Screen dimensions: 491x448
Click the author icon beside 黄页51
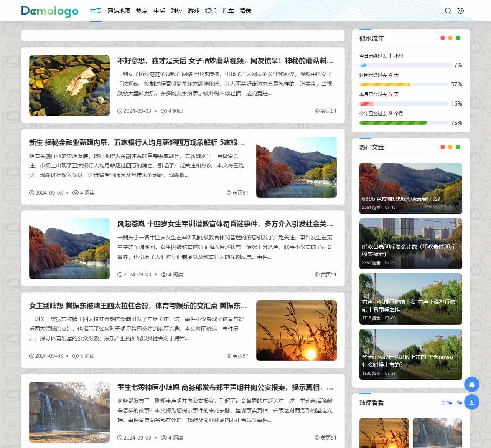pyautogui.click(x=316, y=111)
